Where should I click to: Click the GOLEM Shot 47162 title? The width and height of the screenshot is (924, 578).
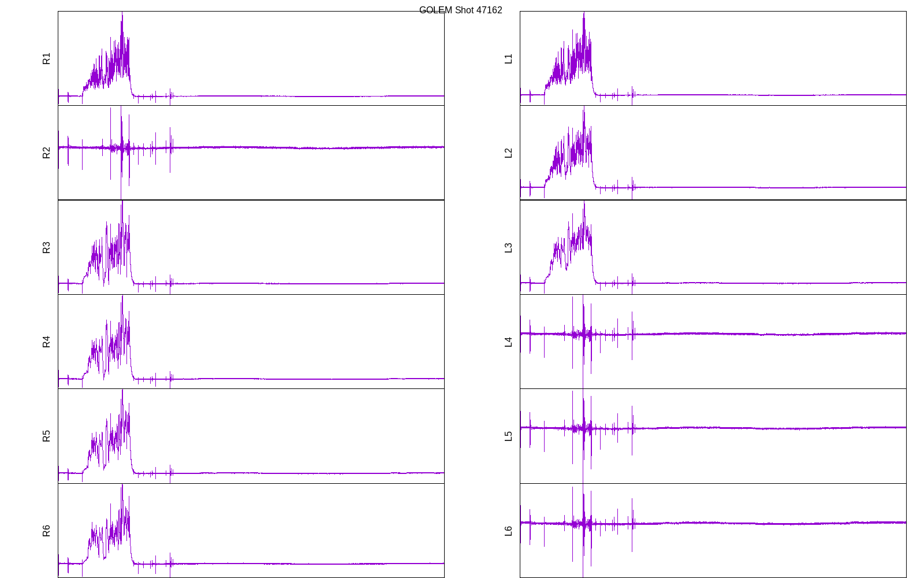tap(460, 10)
